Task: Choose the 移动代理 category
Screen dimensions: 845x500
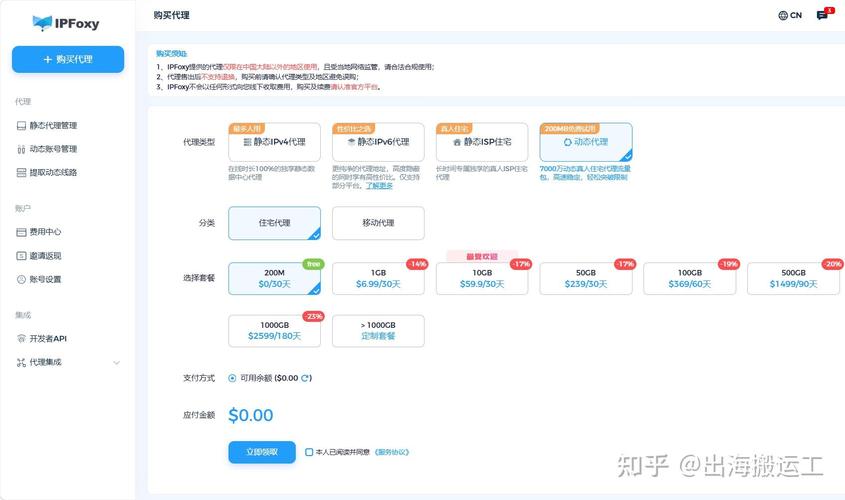Action: click(378, 223)
